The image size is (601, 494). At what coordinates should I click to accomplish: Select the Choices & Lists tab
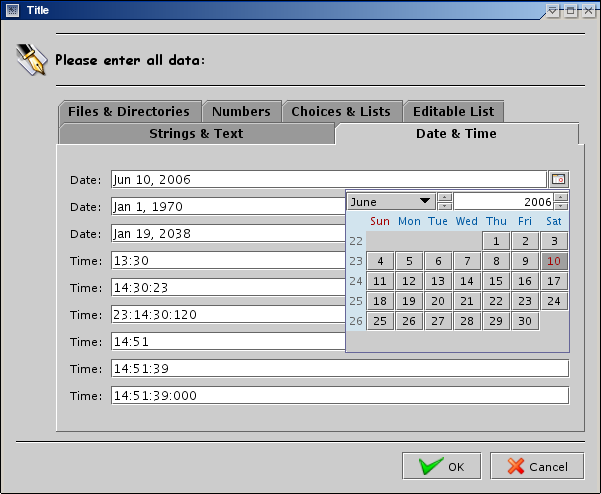tap(342, 111)
